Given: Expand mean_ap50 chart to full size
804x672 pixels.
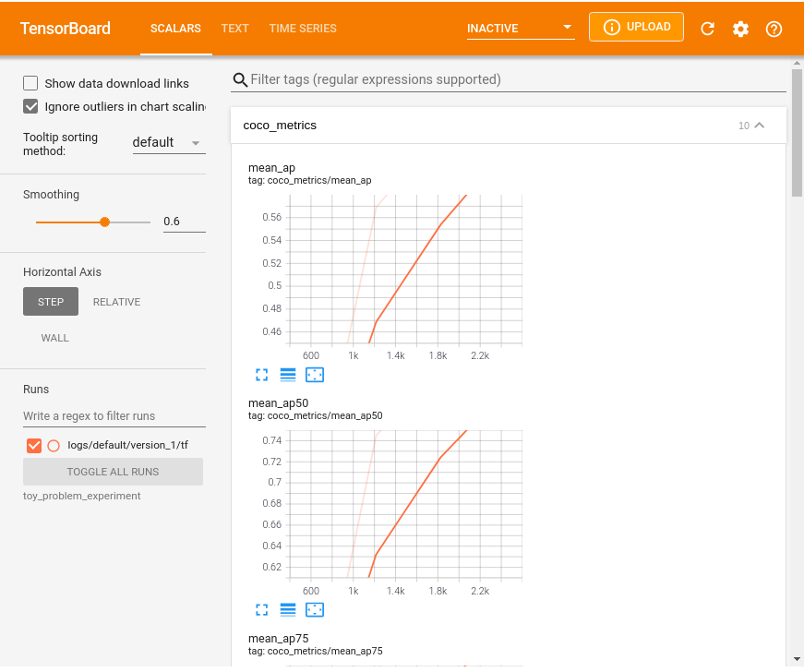Looking at the screenshot, I should [261, 610].
